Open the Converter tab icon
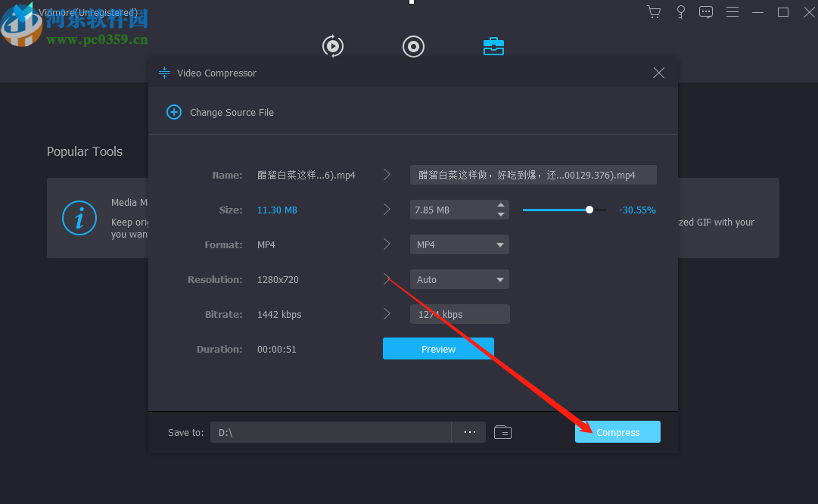Image resolution: width=818 pixels, height=504 pixels. 333,46
